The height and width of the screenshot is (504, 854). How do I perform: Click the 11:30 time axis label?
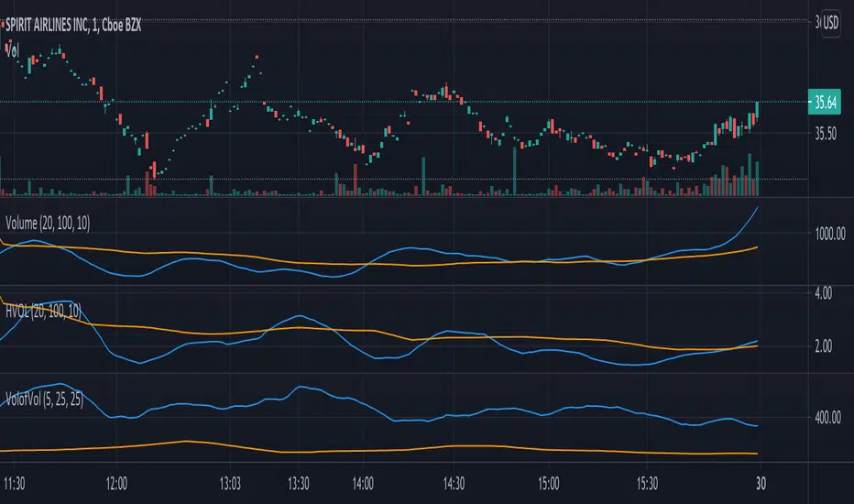point(14,482)
